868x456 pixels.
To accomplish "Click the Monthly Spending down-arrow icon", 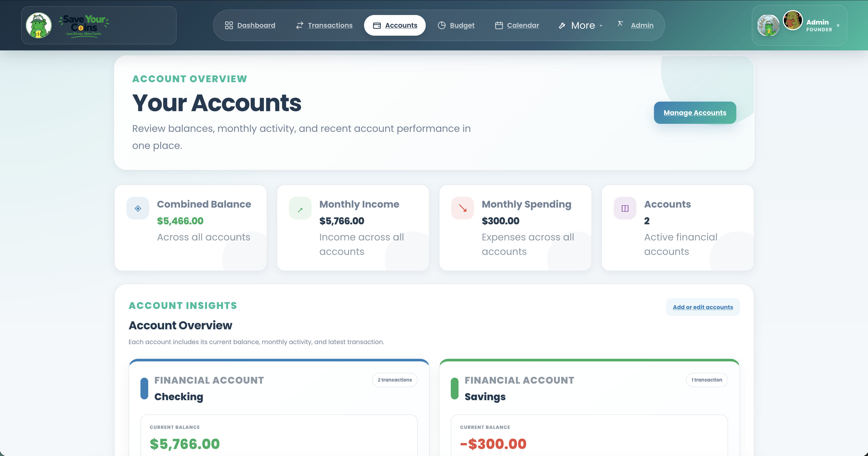I will click(463, 208).
